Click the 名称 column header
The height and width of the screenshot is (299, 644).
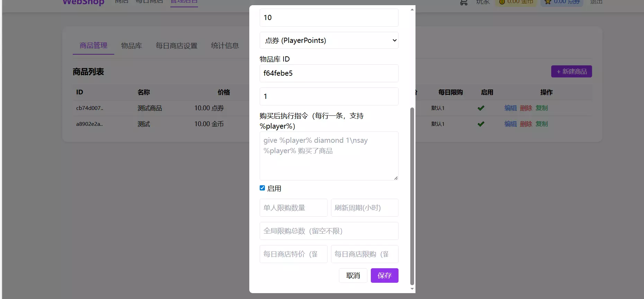[144, 92]
